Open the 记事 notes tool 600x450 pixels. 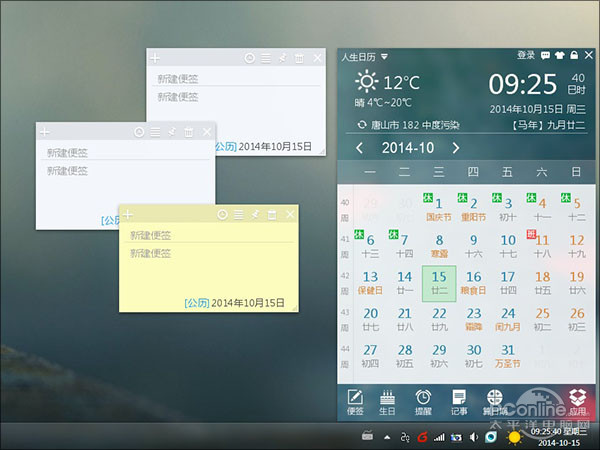pos(459,402)
